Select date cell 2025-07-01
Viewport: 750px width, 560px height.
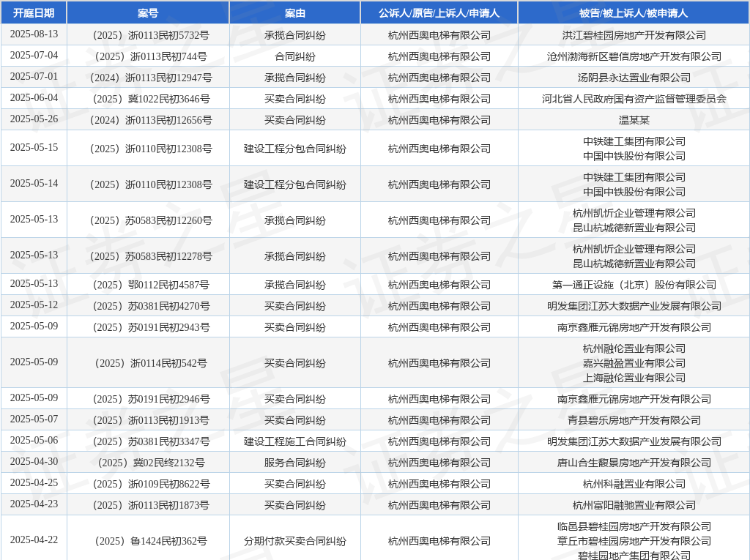(34, 77)
